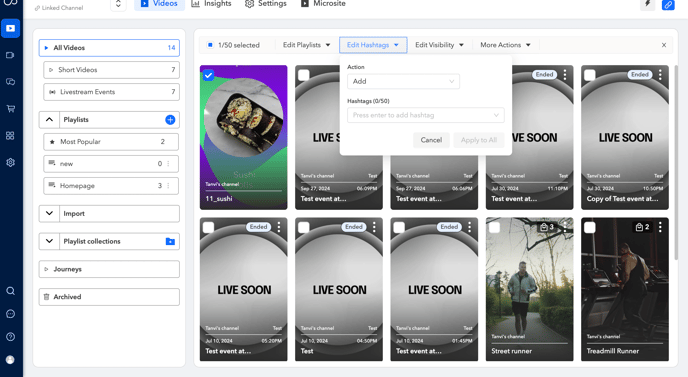Close the Edit Hashtags dropdown
Viewport: 688px width, 377px height.
pyautogui.click(x=373, y=45)
